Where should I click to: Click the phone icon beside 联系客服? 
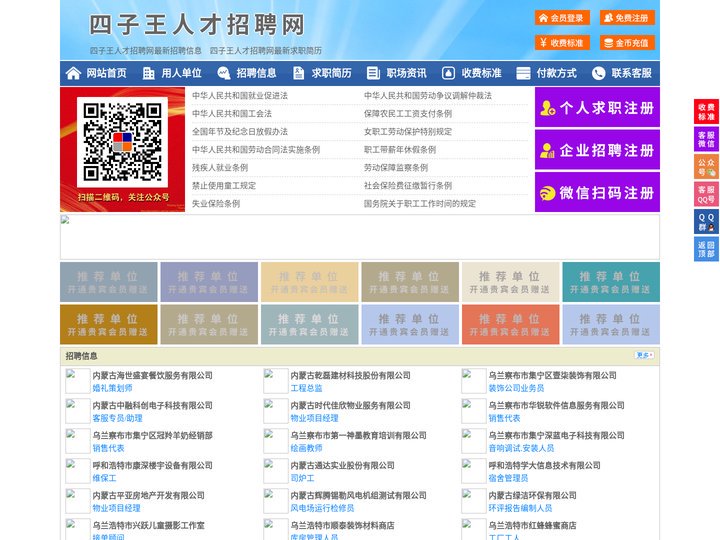pyautogui.click(x=598, y=73)
